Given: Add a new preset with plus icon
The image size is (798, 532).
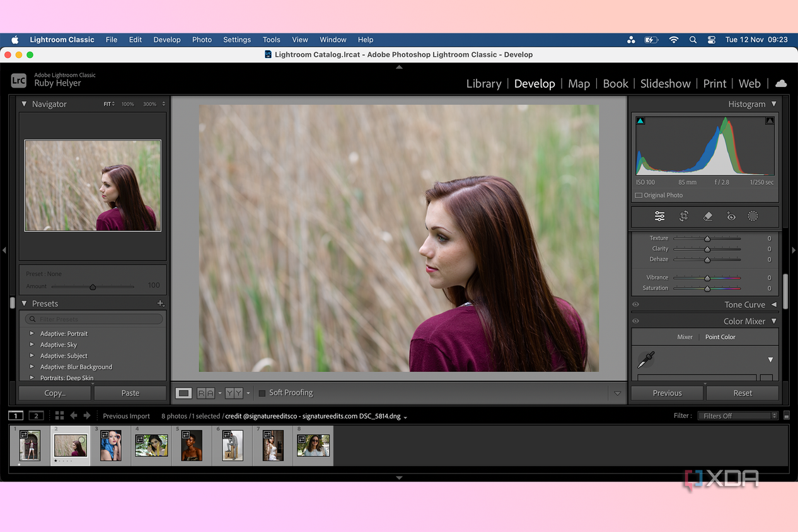Looking at the screenshot, I should [160, 303].
